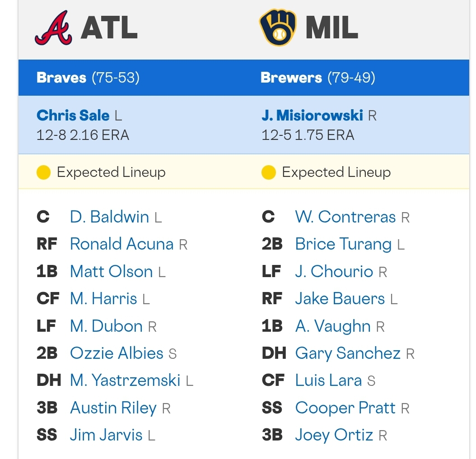Open M. Yastrzemski player link

pos(125,381)
